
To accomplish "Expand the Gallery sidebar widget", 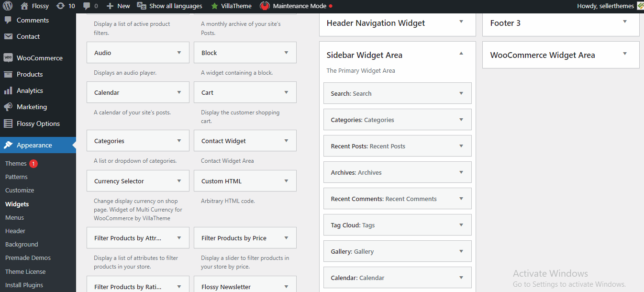I will coord(461,251).
